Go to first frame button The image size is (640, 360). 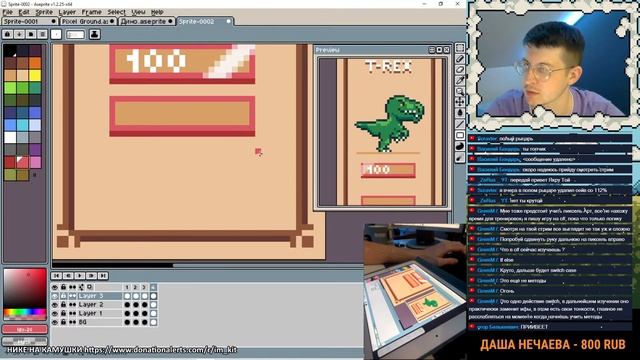pos(56,276)
